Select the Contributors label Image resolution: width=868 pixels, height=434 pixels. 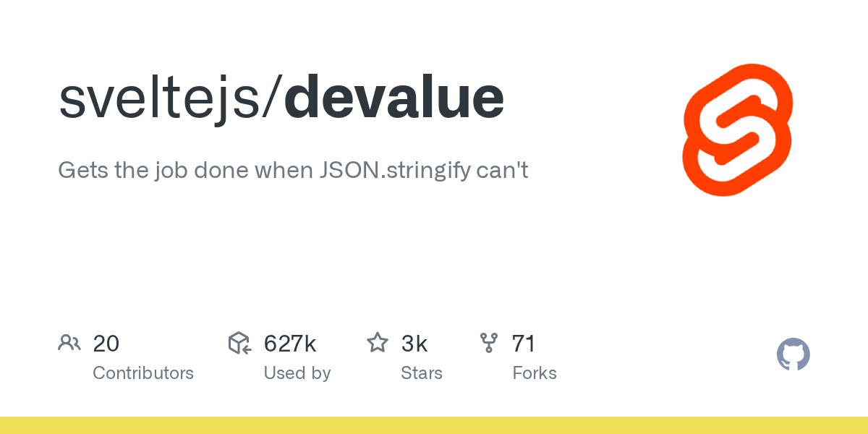pos(143,373)
